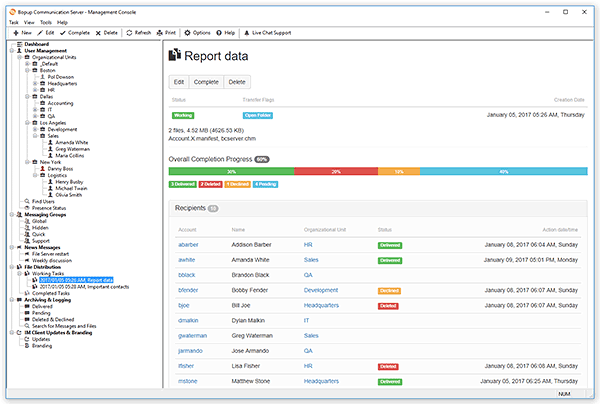Click the Print toolbar icon
600x404 pixels.
click(160, 33)
